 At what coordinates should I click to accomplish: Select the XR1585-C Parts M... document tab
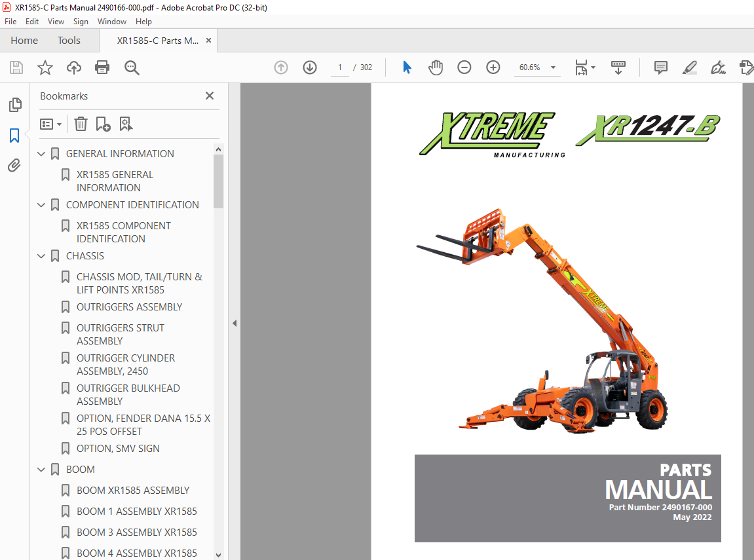pyautogui.click(x=158, y=41)
